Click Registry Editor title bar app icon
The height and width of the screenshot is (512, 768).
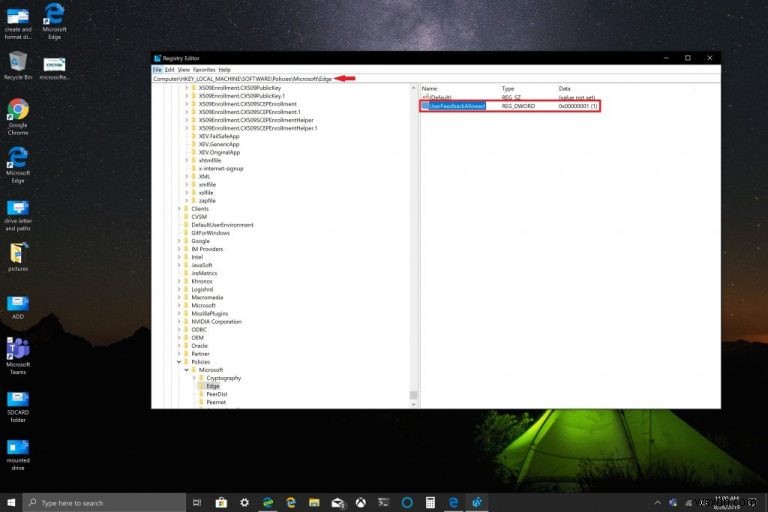(x=157, y=58)
